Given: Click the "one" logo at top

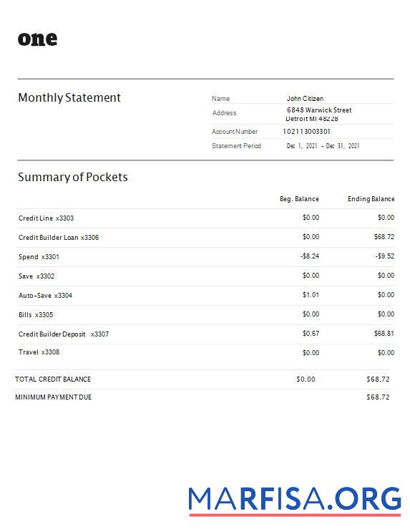Looking at the screenshot, I should (37, 39).
